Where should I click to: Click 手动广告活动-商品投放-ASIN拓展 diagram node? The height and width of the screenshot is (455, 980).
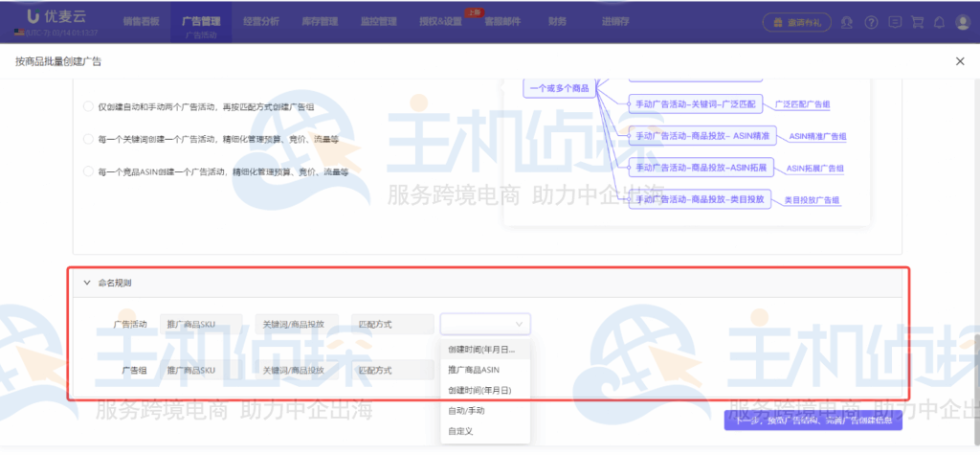702,167
